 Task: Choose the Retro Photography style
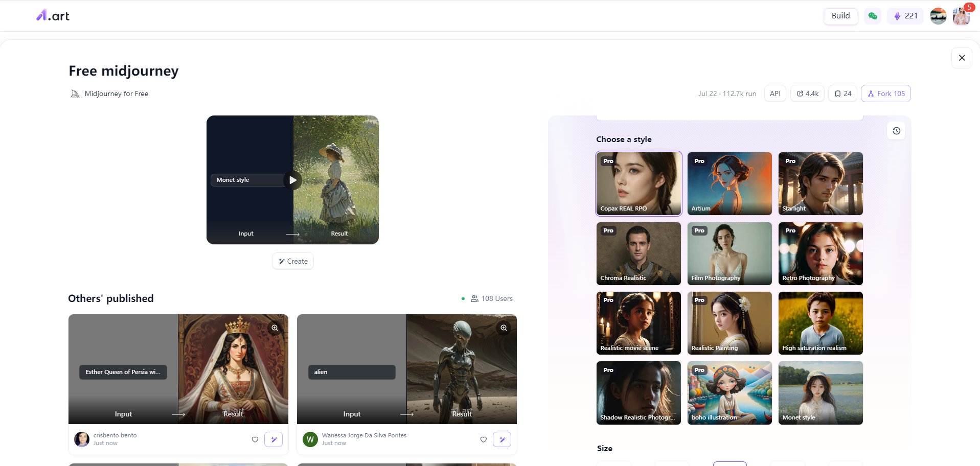coord(821,253)
